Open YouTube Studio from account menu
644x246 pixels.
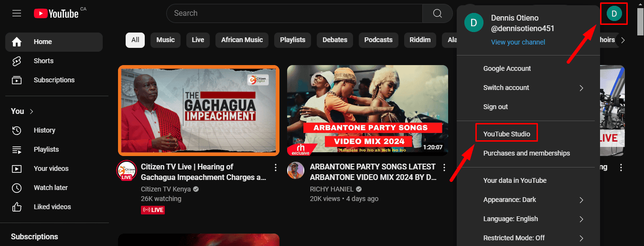506,134
